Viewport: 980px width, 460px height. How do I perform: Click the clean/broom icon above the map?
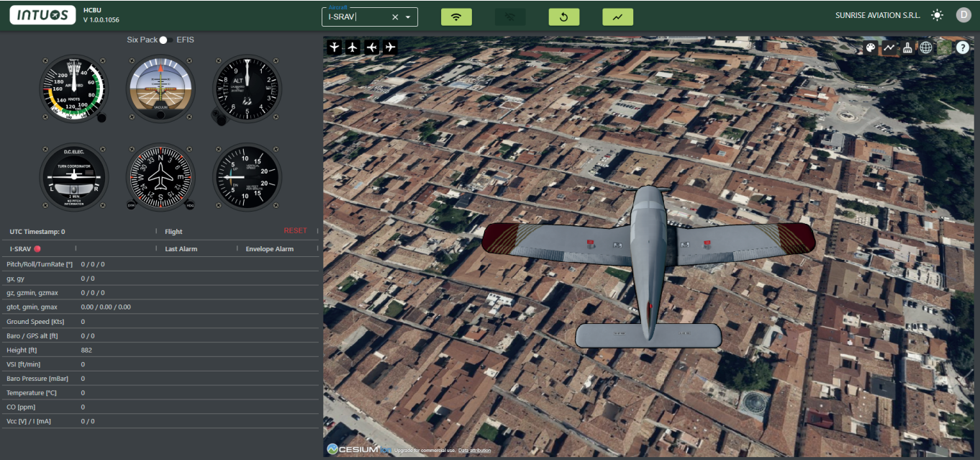click(x=908, y=48)
